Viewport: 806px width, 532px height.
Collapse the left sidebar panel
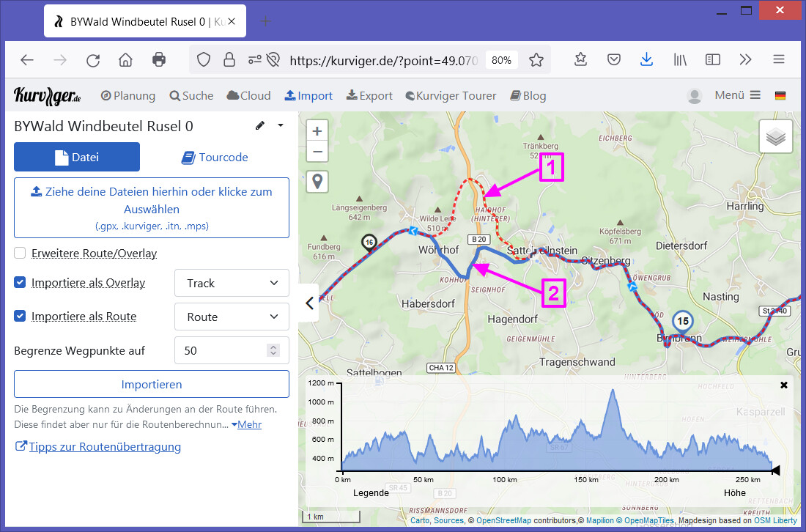point(309,303)
